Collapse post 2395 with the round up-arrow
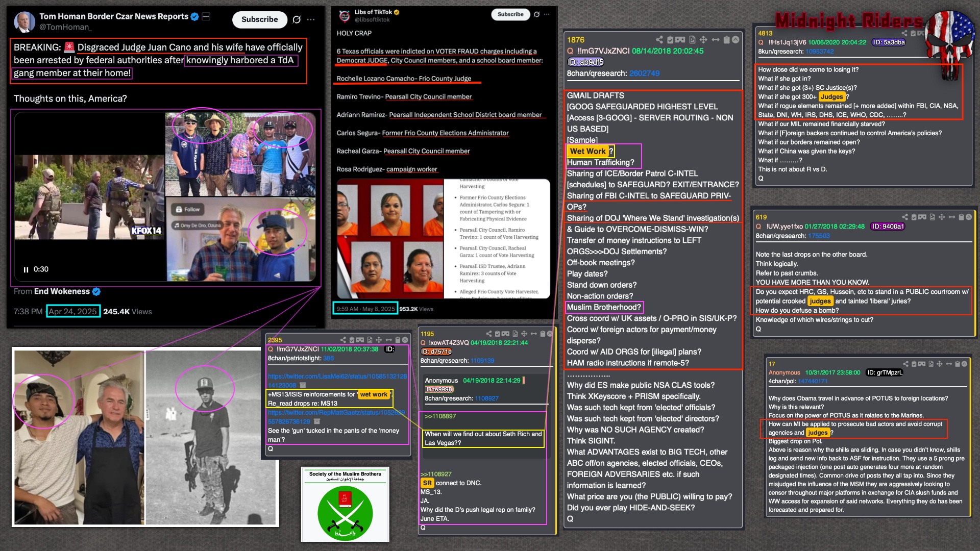The height and width of the screenshot is (551, 980). point(405,340)
